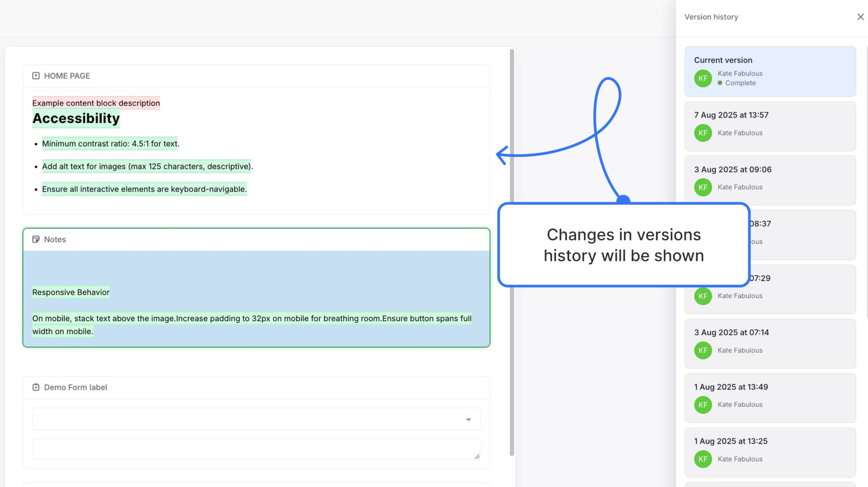Click the 'Version history' panel title
The image size is (868, 487).
(712, 17)
